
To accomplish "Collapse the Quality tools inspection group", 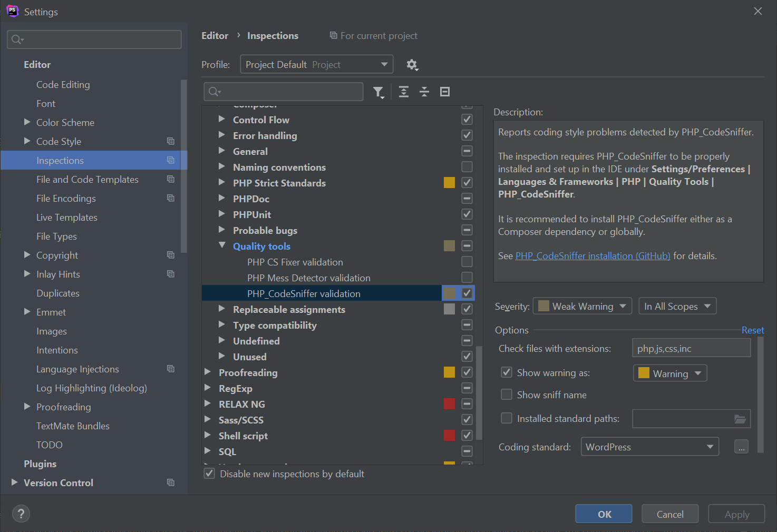I will (222, 245).
